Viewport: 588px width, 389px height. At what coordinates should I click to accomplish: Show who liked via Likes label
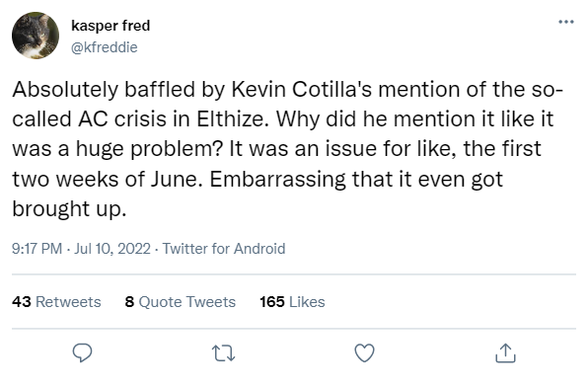307,302
